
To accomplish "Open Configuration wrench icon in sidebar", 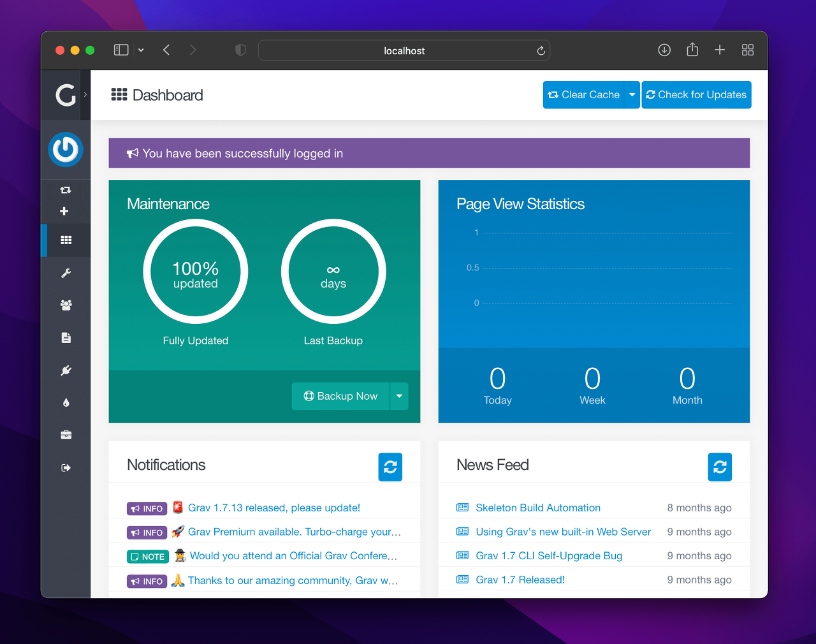I will 66,273.
